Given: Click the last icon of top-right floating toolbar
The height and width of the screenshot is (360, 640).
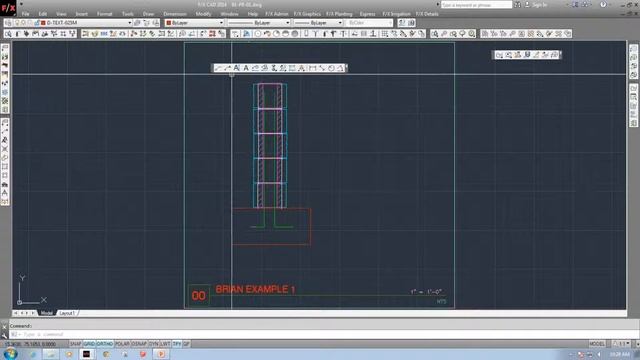Looking at the screenshot, I should (555, 55).
